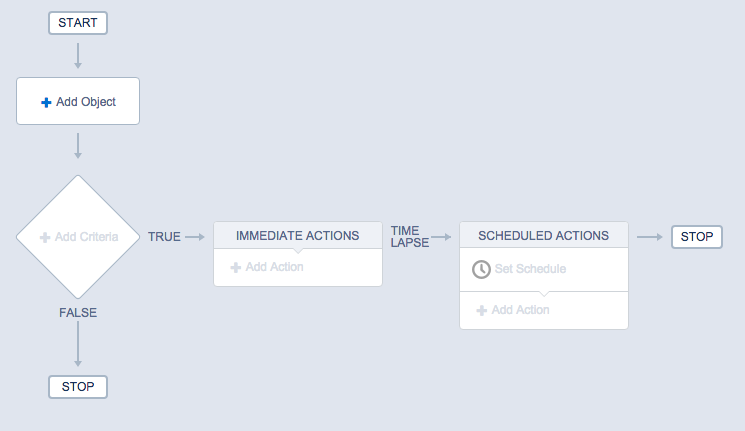Click Add Action under Scheduled Actions
Image resolution: width=745 pixels, height=431 pixels.
tap(520, 310)
